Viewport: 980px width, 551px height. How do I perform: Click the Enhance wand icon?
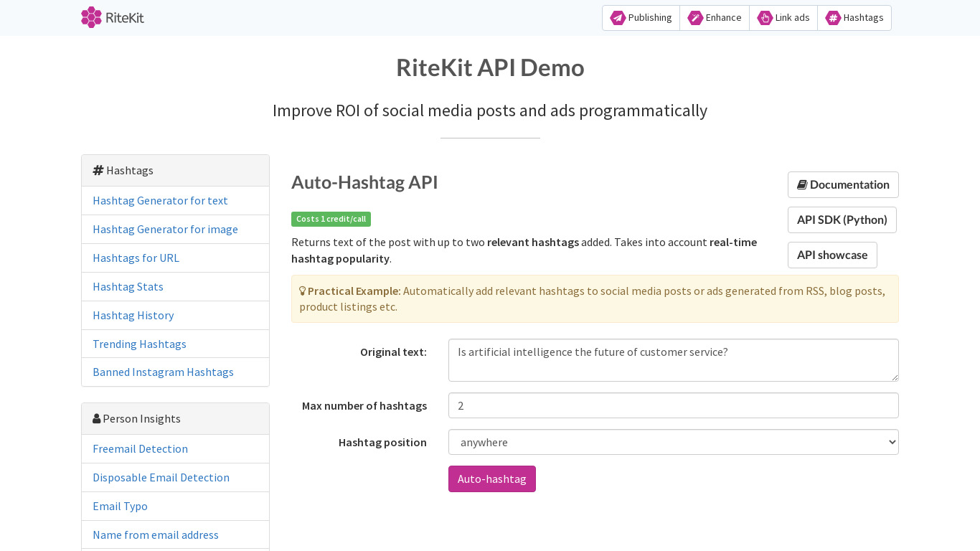pos(695,18)
